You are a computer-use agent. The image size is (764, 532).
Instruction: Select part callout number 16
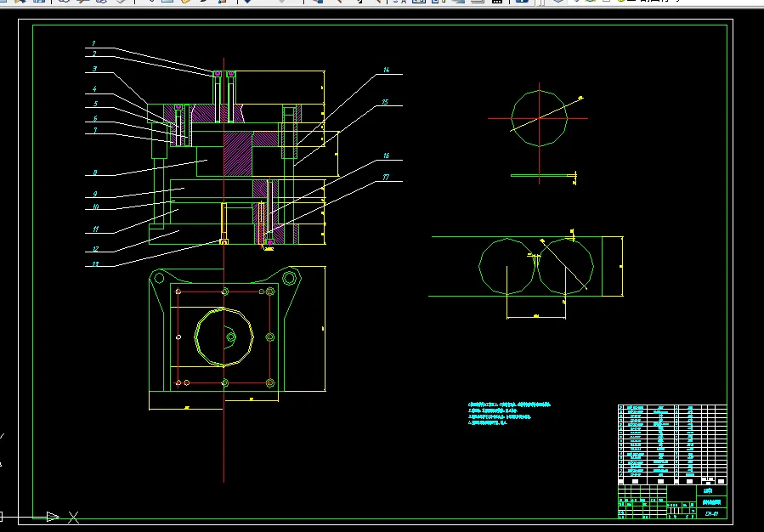click(x=386, y=156)
